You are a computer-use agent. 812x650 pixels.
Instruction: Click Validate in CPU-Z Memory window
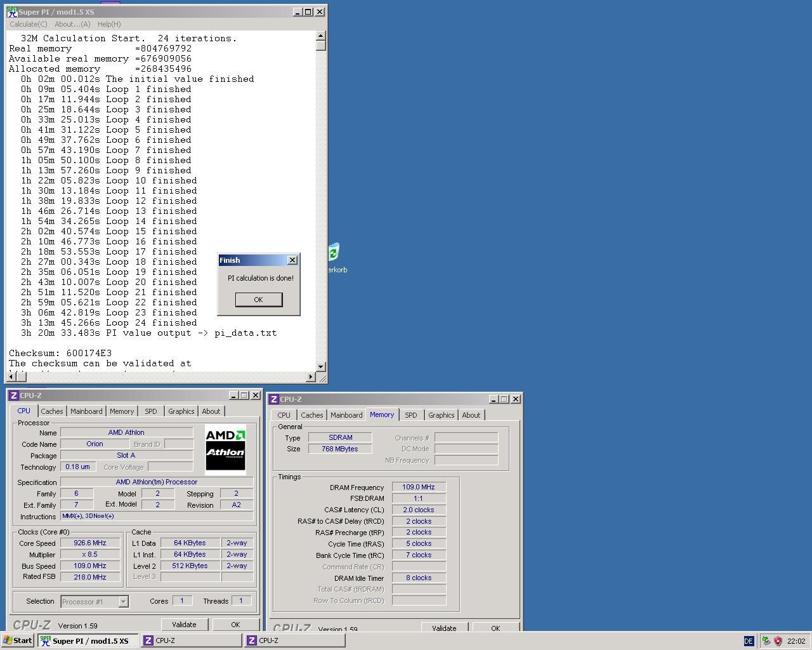[x=444, y=628]
